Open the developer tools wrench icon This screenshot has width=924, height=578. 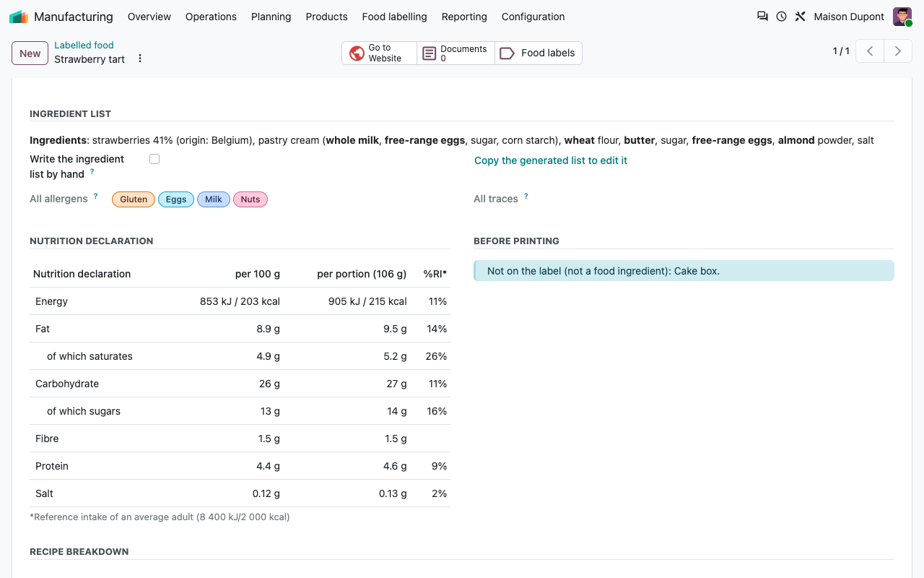point(800,17)
